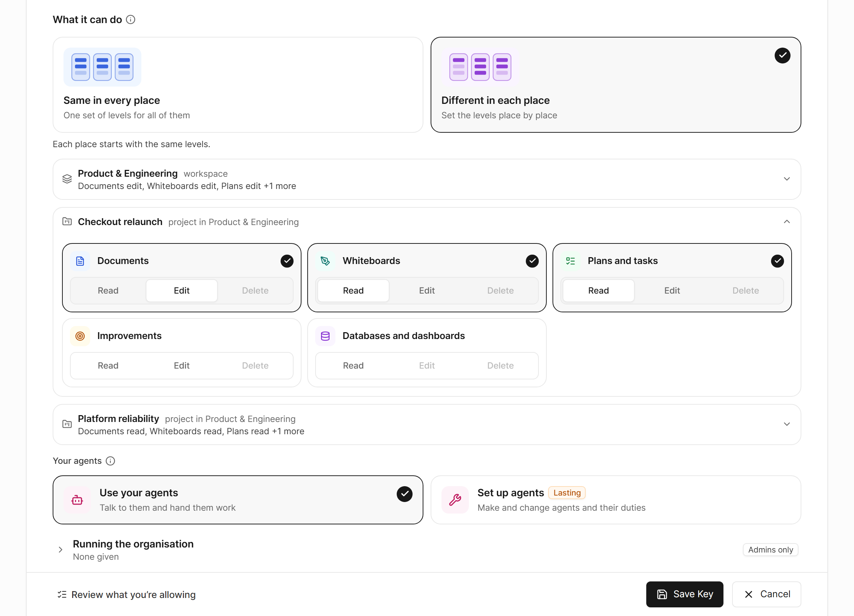Click the project folder icon for Checkout relaunch
The width and height of the screenshot is (854, 616).
tap(67, 222)
